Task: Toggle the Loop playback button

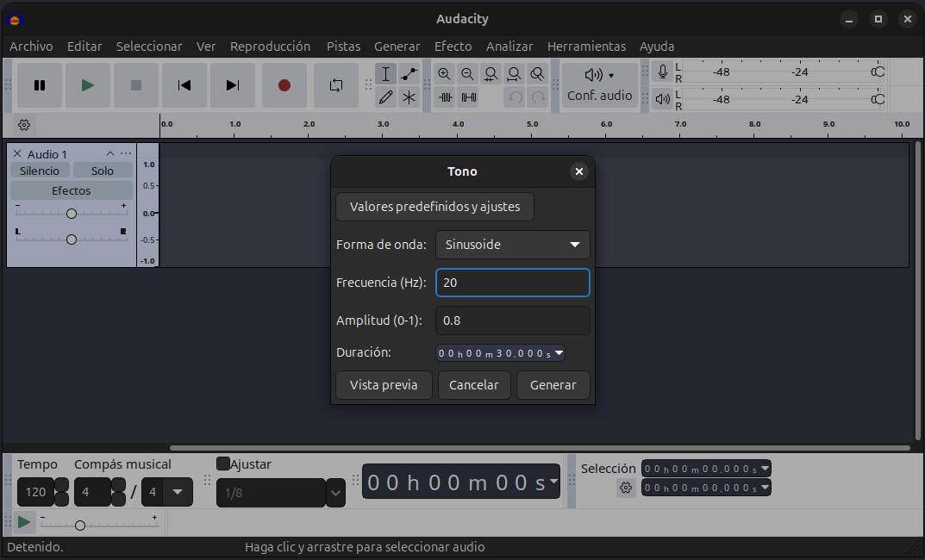Action: pyautogui.click(x=335, y=85)
